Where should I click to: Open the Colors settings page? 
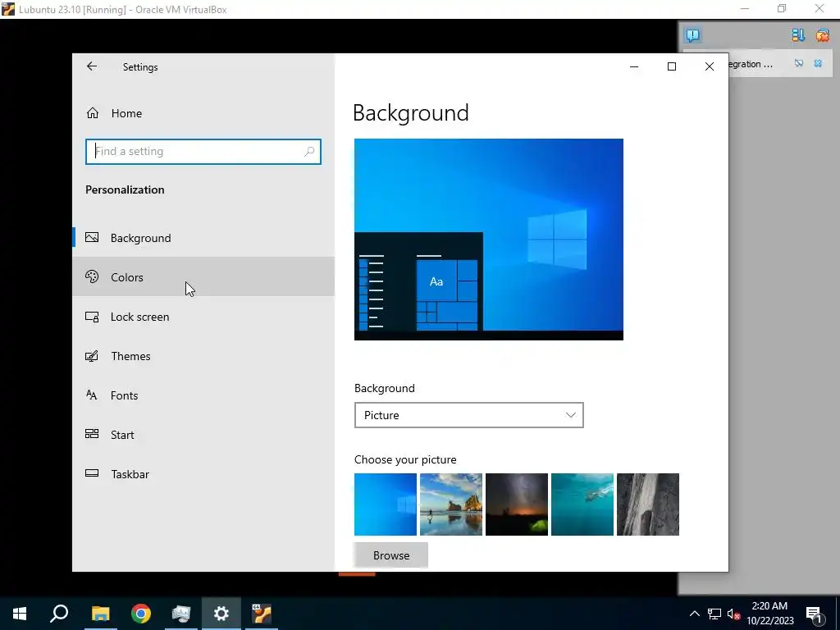(x=203, y=277)
